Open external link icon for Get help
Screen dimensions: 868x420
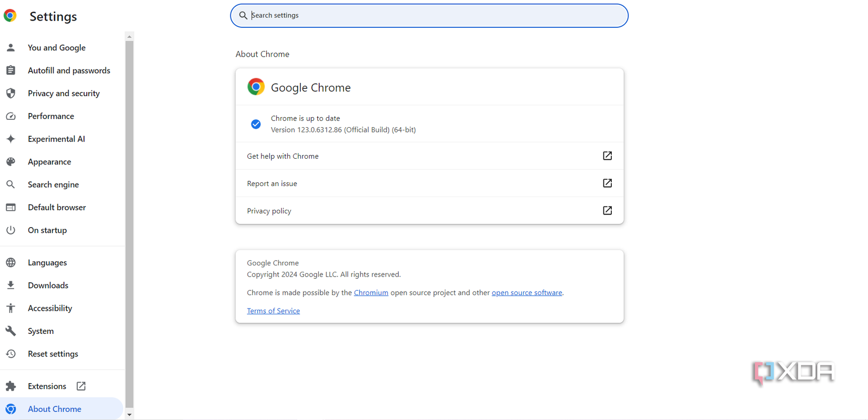[x=607, y=156]
